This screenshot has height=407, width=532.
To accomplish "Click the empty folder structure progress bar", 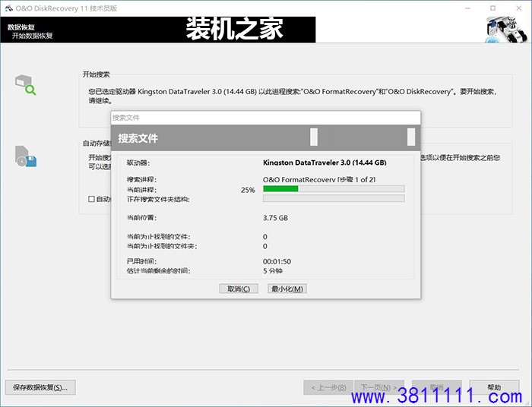I will pyautogui.click(x=334, y=199).
